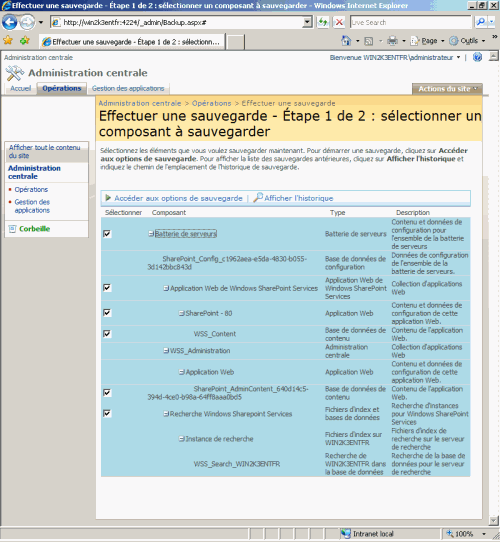Image resolution: width=500 pixels, height=542 pixels.
Task: Click the browser Back arrow button
Action: coord(9,22)
